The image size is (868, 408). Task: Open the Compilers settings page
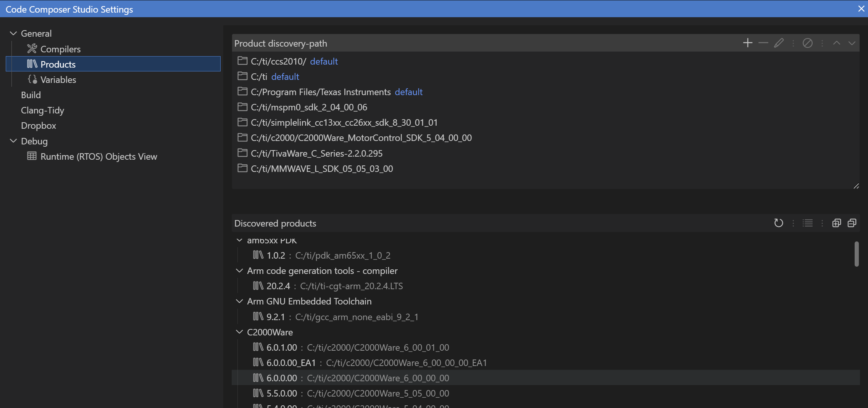coord(60,49)
